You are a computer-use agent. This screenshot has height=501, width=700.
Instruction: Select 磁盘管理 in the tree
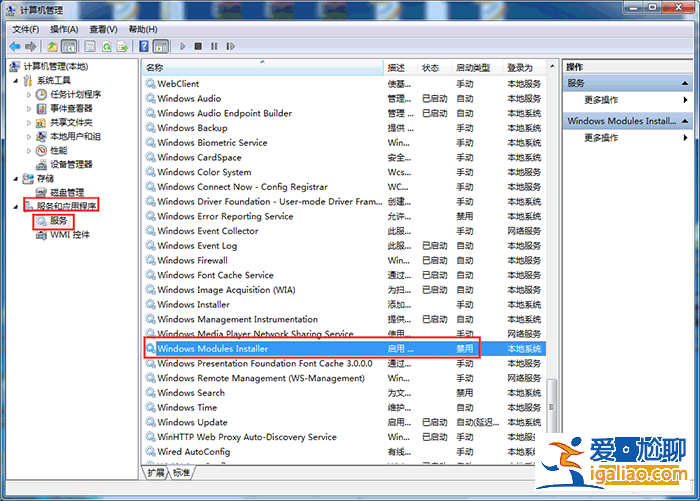click(x=67, y=192)
